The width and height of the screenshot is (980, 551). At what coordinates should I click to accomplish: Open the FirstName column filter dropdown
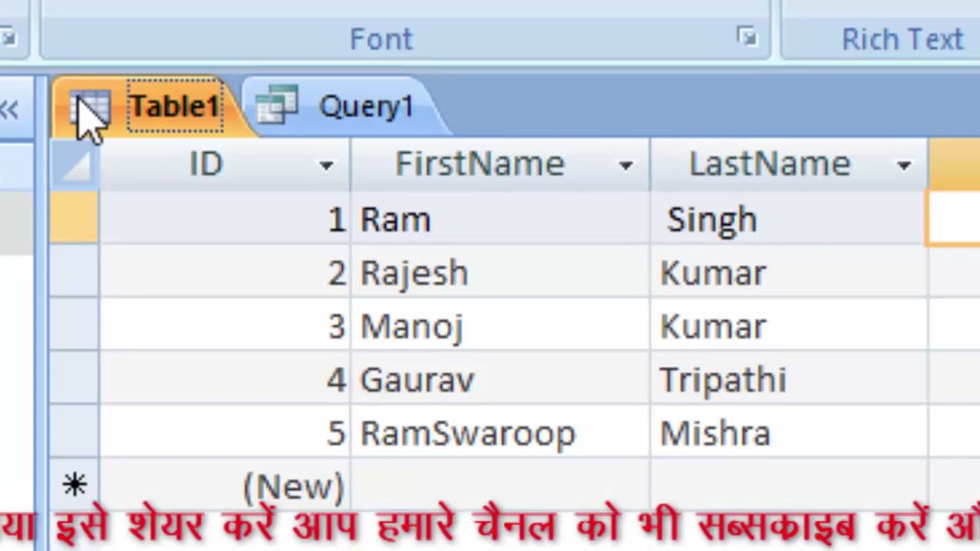(x=626, y=165)
